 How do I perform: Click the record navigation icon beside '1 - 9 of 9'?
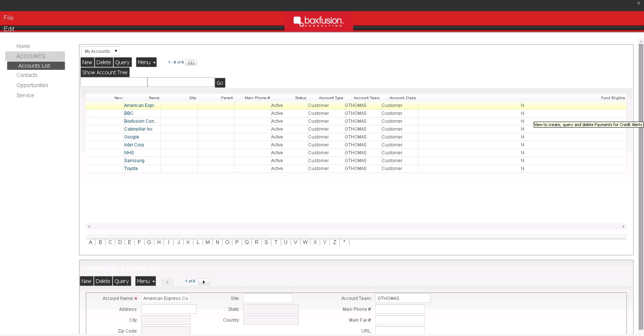click(x=191, y=62)
